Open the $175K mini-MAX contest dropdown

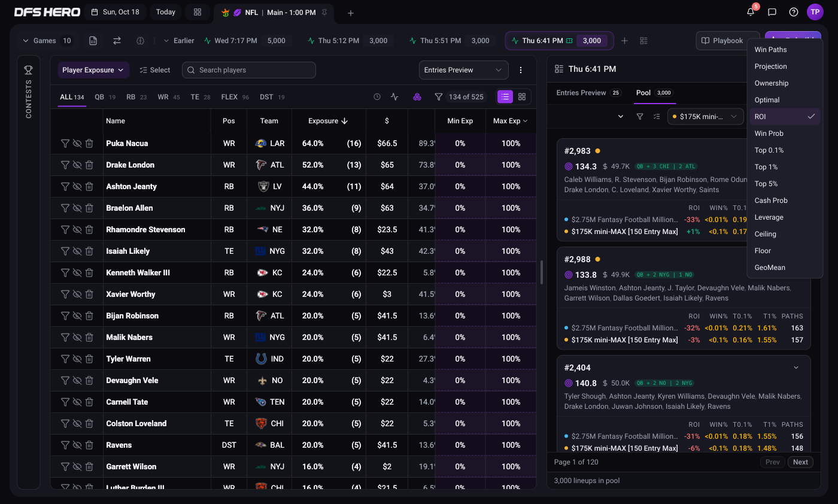tap(706, 117)
